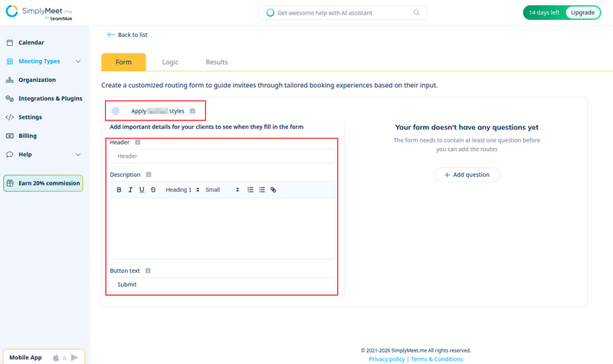Switch to the Results tab
Image resolution: width=613 pixels, height=364 pixels.
217,62
